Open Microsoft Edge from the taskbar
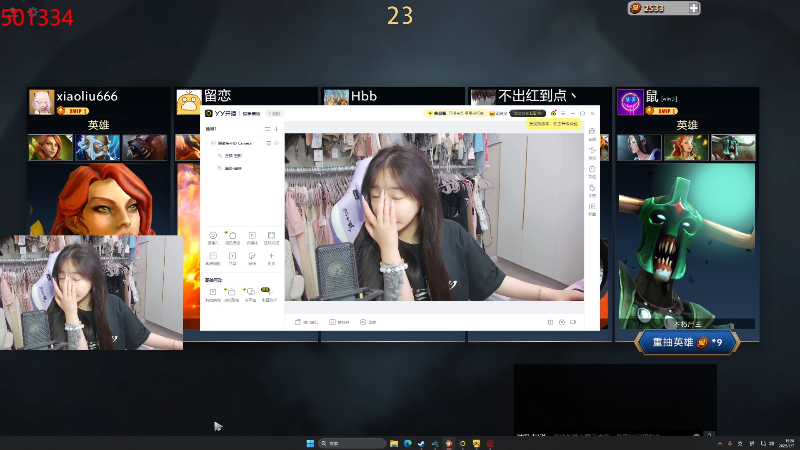The height and width of the screenshot is (450, 800). (408, 443)
